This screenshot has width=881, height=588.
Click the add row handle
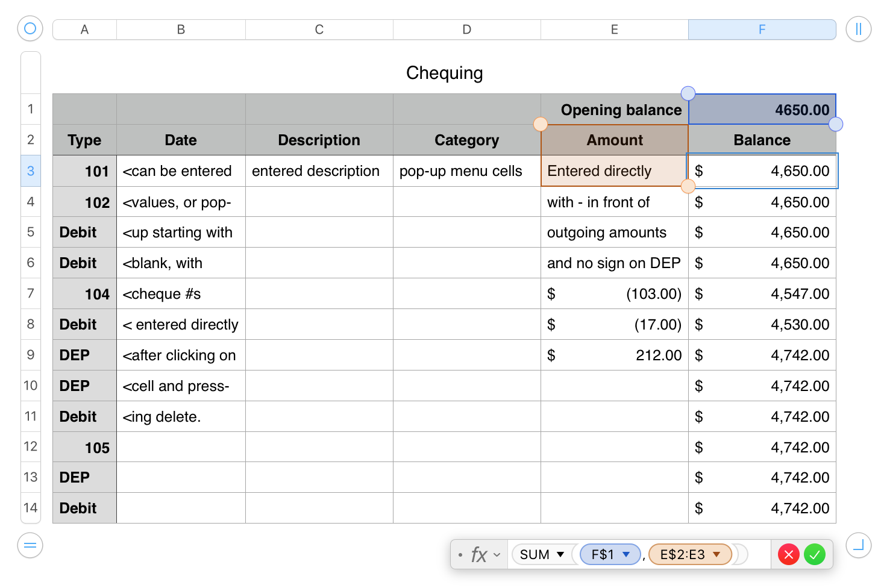point(30,546)
